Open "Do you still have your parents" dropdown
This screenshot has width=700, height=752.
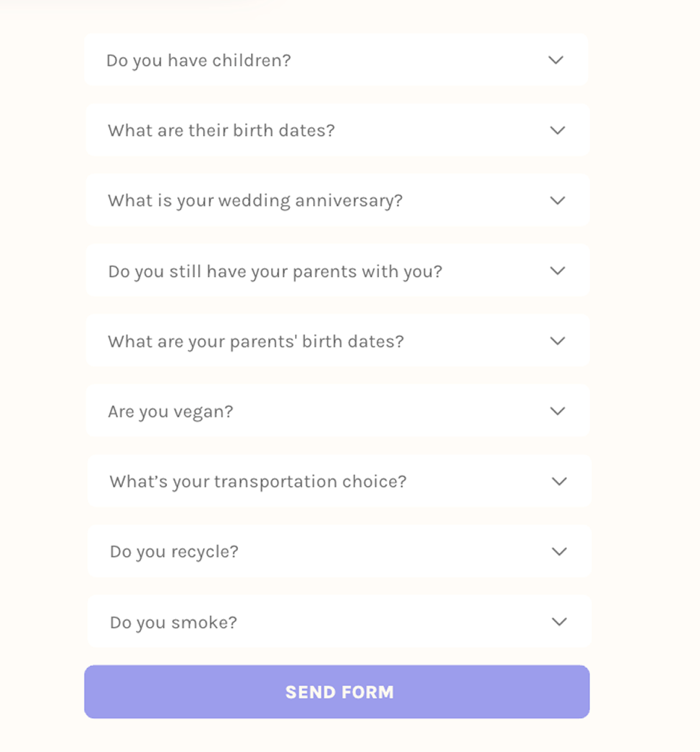pyautogui.click(x=337, y=270)
